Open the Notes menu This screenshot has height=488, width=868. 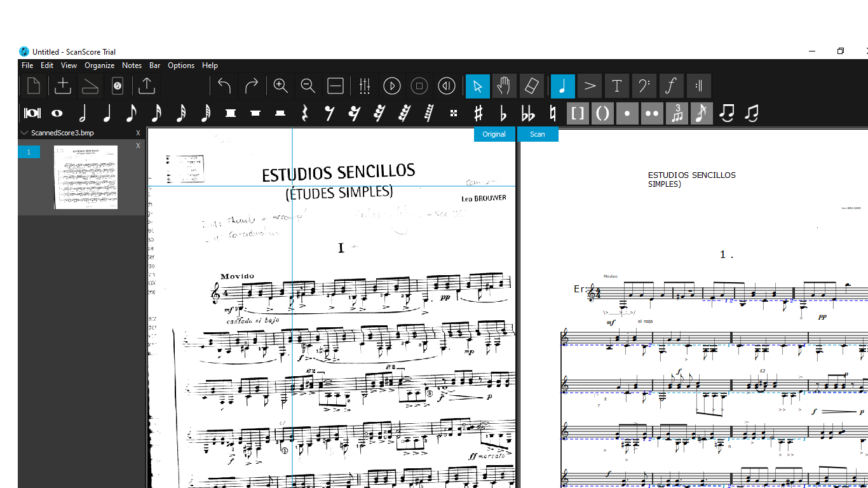pyautogui.click(x=132, y=65)
